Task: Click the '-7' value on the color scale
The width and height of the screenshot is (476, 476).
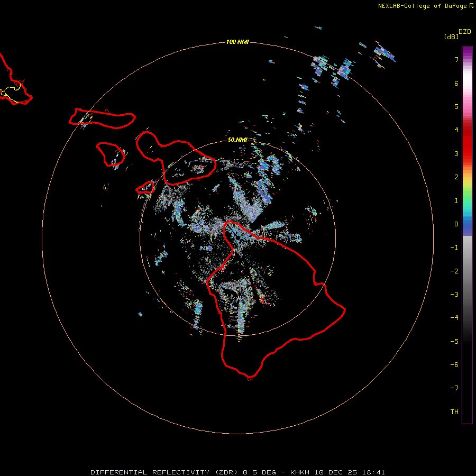Action: pos(454,388)
